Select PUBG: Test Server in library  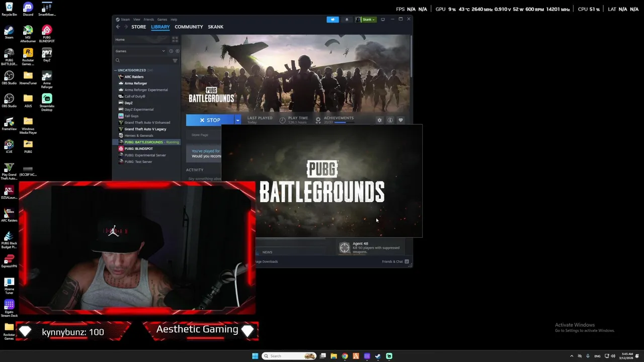point(146,162)
